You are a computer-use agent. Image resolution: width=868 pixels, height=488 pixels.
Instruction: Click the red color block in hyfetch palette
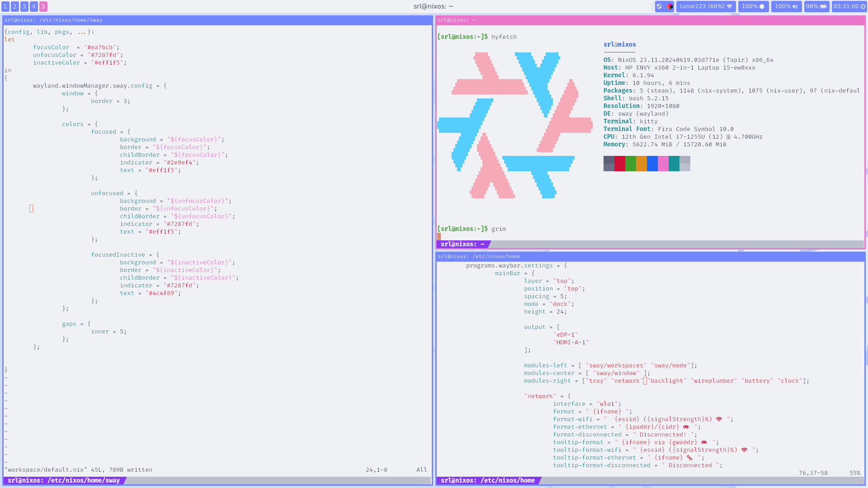(620, 164)
